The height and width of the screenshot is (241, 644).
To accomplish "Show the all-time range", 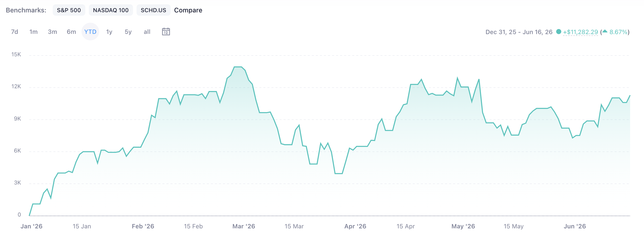I will tap(147, 32).
